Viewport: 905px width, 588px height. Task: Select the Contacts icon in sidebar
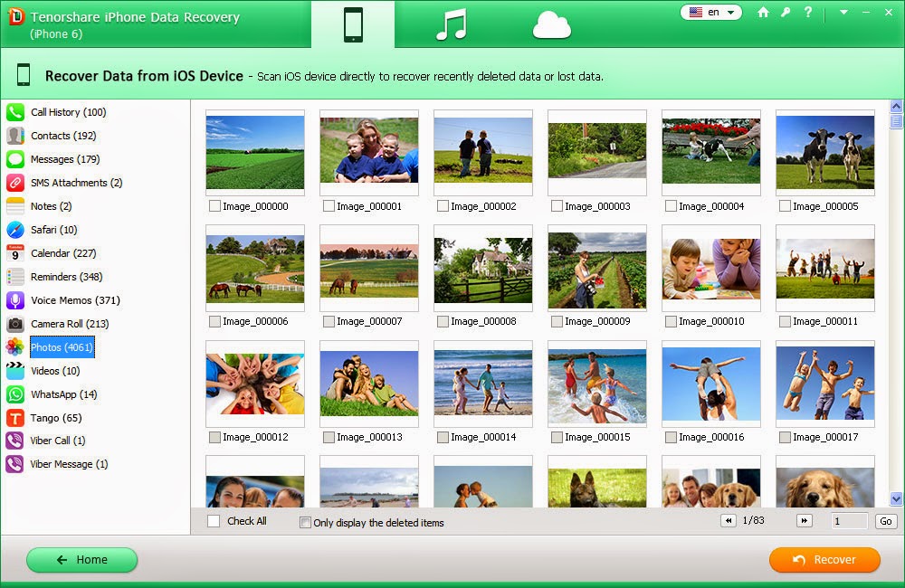point(15,136)
